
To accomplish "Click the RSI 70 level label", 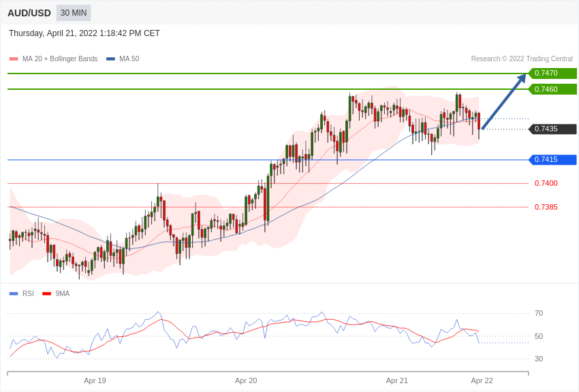I will [x=539, y=314].
